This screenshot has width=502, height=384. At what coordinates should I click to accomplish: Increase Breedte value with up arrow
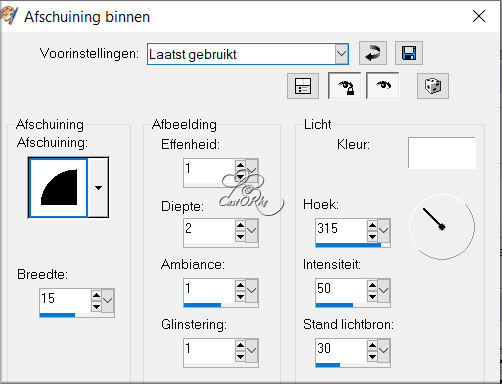tap(96, 295)
